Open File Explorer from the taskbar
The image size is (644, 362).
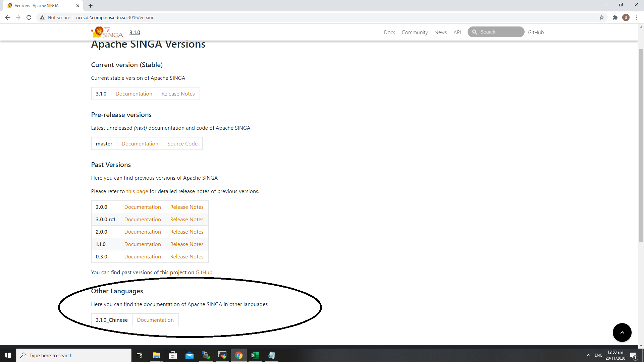(x=156, y=355)
